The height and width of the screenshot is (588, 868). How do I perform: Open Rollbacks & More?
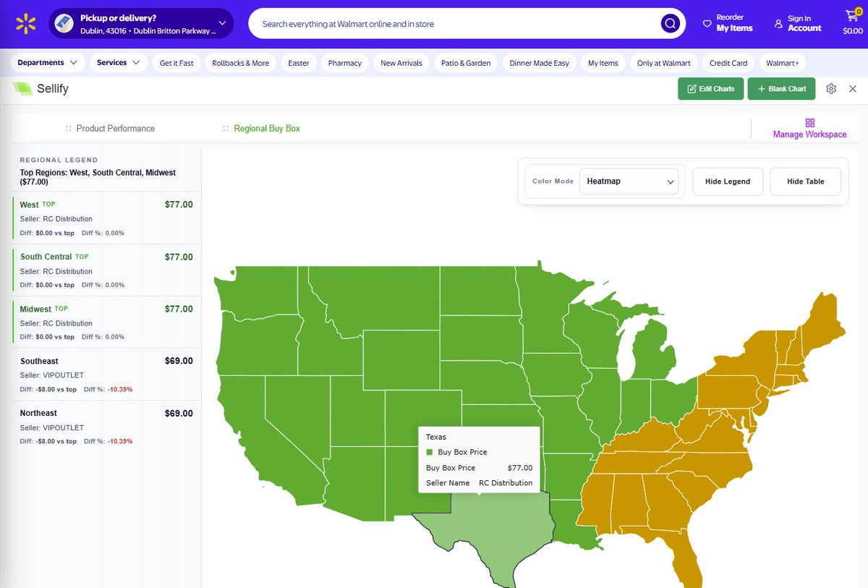coord(240,63)
